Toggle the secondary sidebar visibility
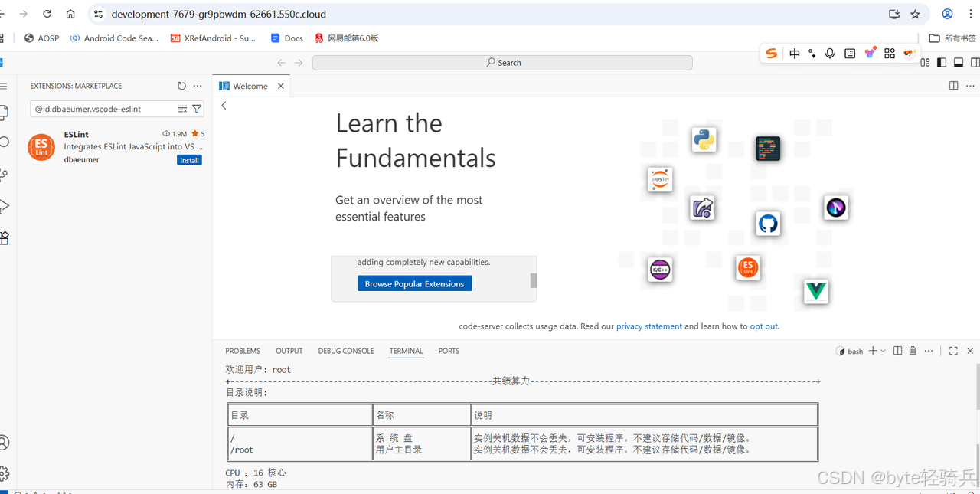Image resolution: width=980 pixels, height=494 pixels. 975,63
